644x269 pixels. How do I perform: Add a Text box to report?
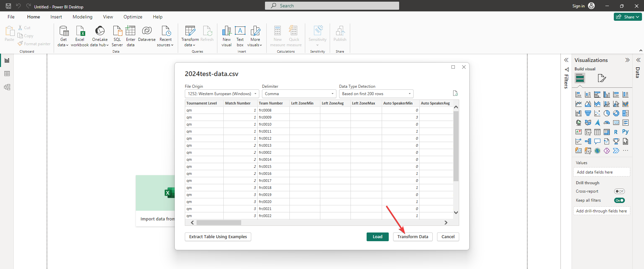tap(240, 36)
